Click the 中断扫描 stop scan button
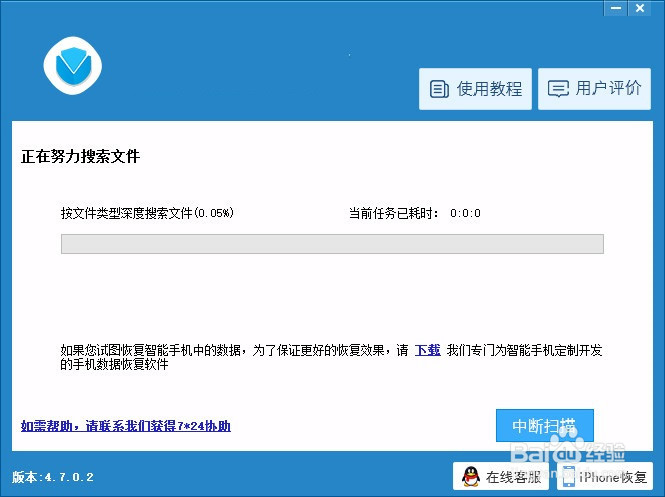This screenshot has height=497, width=665. click(545, 425)
